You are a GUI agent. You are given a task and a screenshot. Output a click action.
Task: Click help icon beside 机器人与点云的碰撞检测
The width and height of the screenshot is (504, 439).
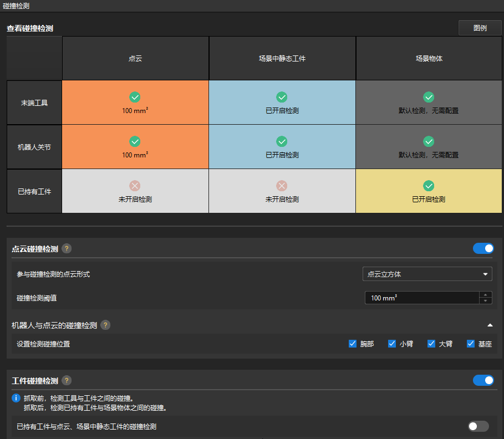(x=105, y=325)
